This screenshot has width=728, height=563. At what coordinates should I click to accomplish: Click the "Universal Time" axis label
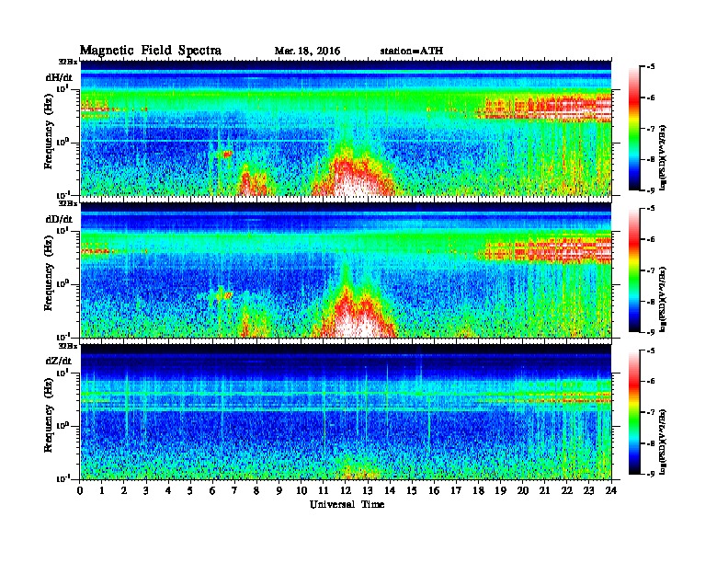pyautogui.click(x=347, y=504)
